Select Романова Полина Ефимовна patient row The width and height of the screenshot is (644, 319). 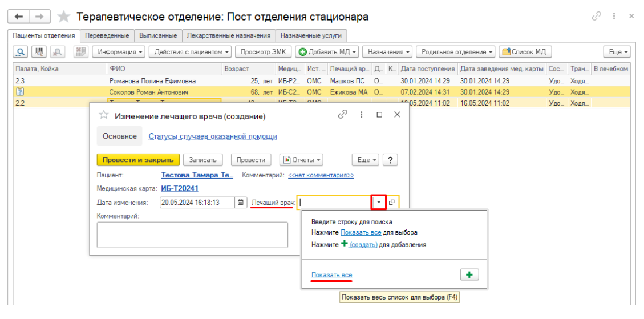point(152,81)
